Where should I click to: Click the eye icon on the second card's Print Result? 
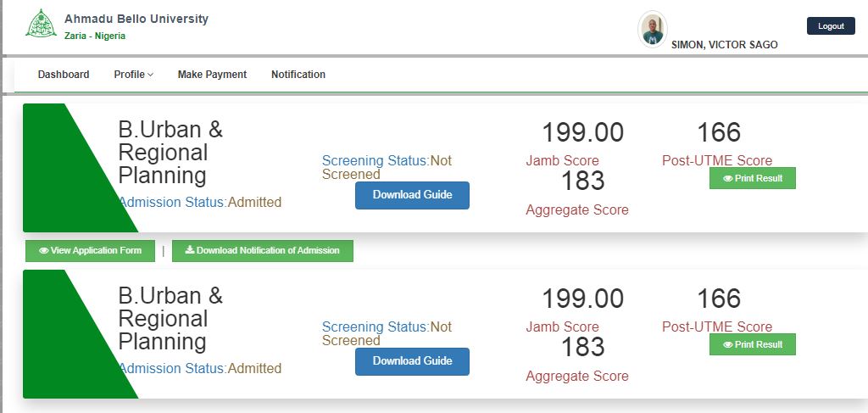pos(727,345)
